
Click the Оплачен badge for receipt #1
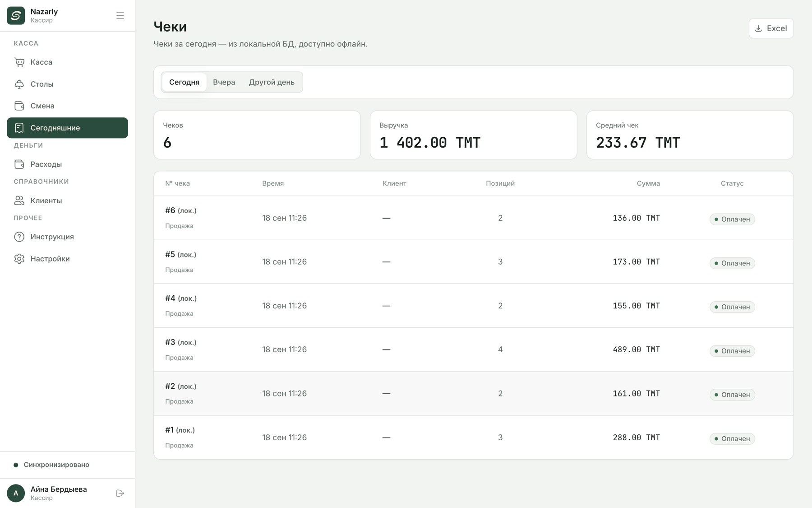(x=732, y=438)
